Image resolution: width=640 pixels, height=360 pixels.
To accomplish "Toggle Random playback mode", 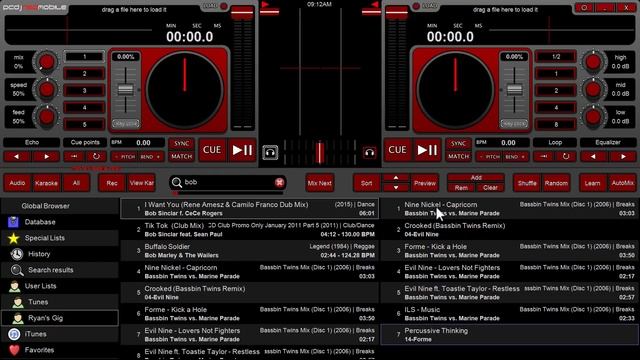I will click(556, 183).
